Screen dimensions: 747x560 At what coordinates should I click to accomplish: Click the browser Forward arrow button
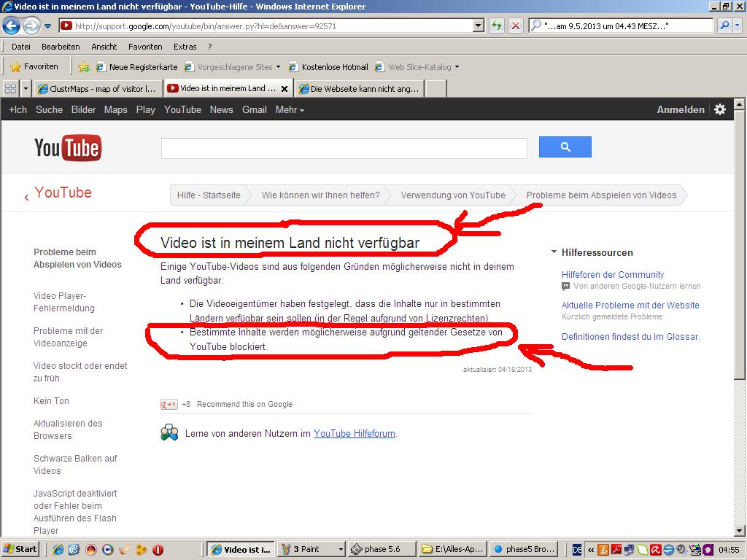(31, 26)
